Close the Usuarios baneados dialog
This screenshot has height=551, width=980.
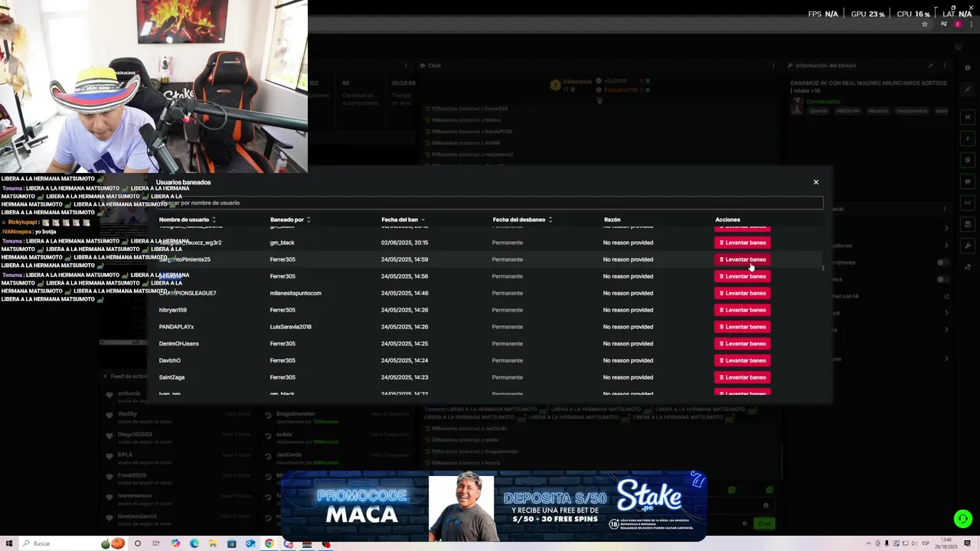point(815,182)
